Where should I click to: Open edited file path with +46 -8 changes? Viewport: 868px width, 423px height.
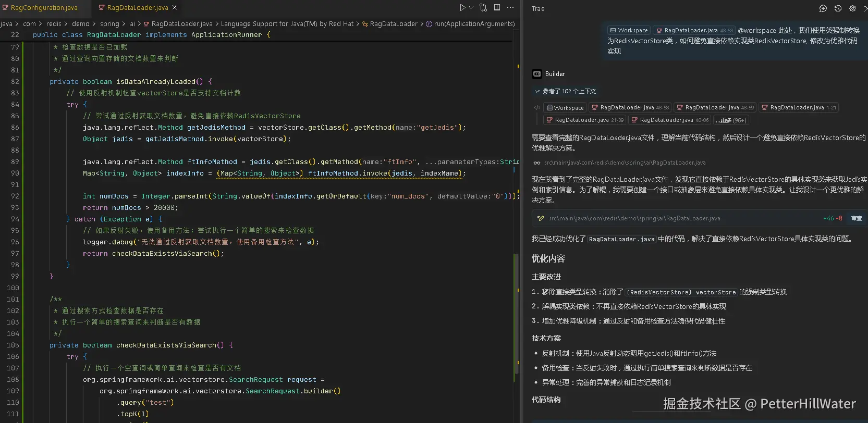point(634,218)
